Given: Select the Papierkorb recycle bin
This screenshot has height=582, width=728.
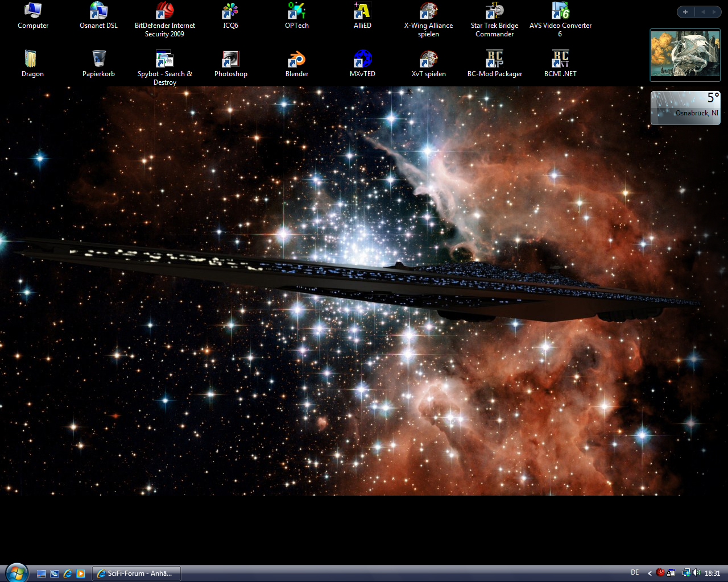Looking at the screenshot, I should coord(98,60).
